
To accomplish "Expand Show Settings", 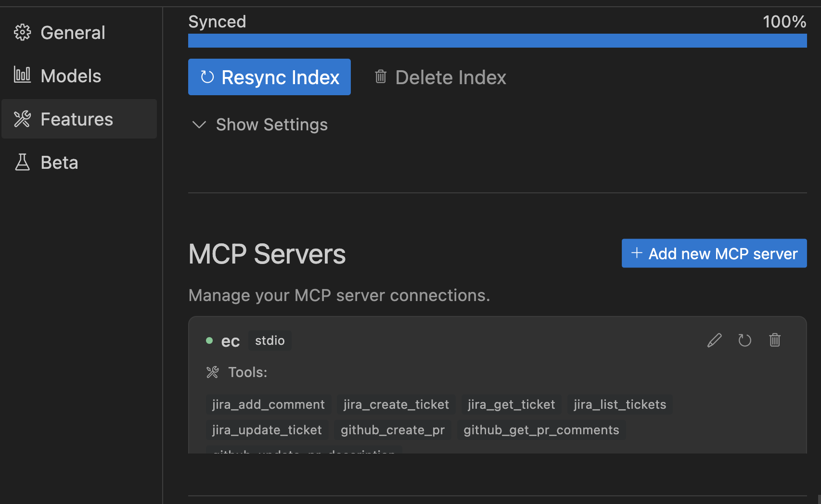I will 271,125.
